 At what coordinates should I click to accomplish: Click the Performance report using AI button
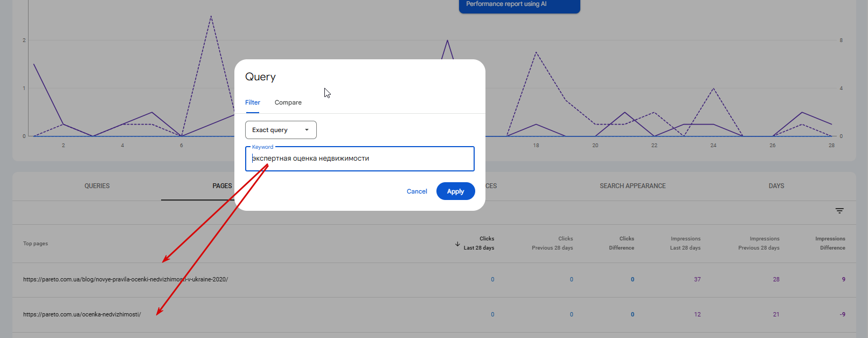(519, 5)
